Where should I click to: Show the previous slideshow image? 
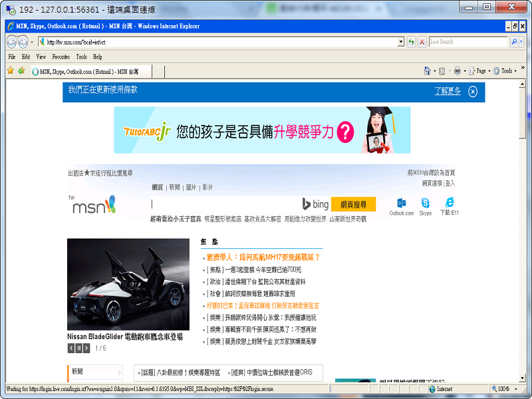point(71,348)
